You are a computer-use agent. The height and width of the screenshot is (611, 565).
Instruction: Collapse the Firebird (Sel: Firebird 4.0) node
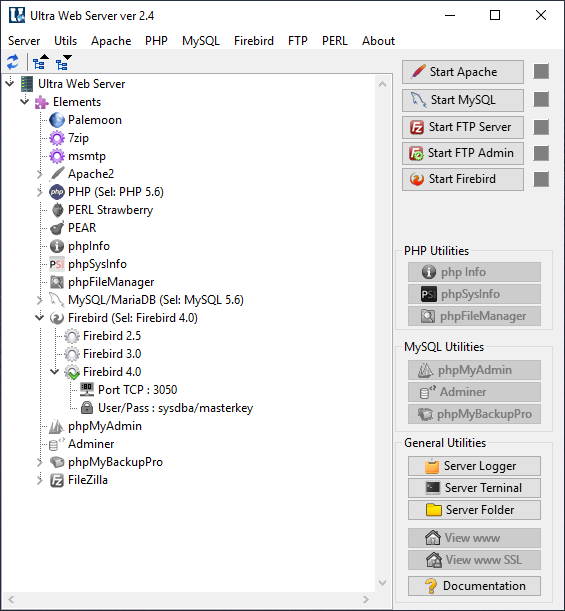(x=39, y=318)
